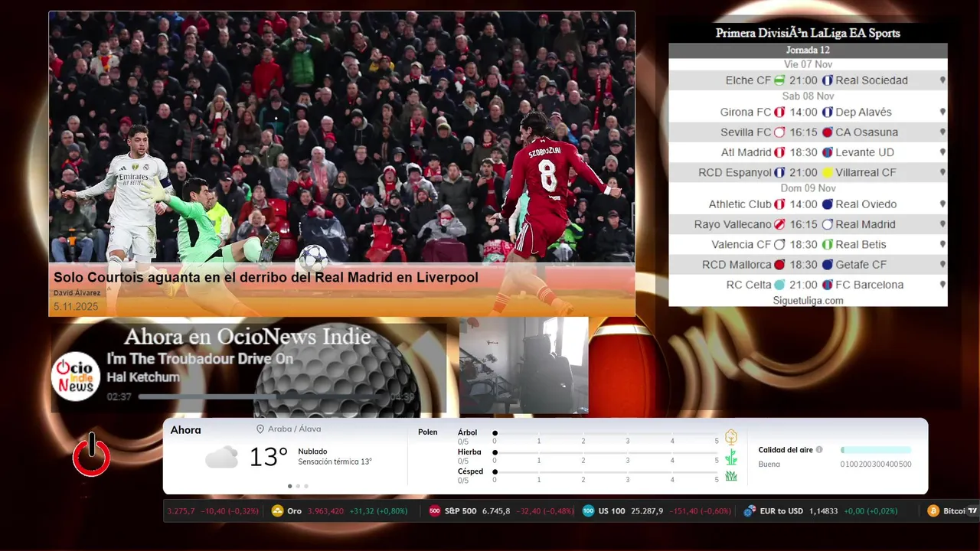
Task: Click the Árbol pollen level slider
Action: point(606,433)
